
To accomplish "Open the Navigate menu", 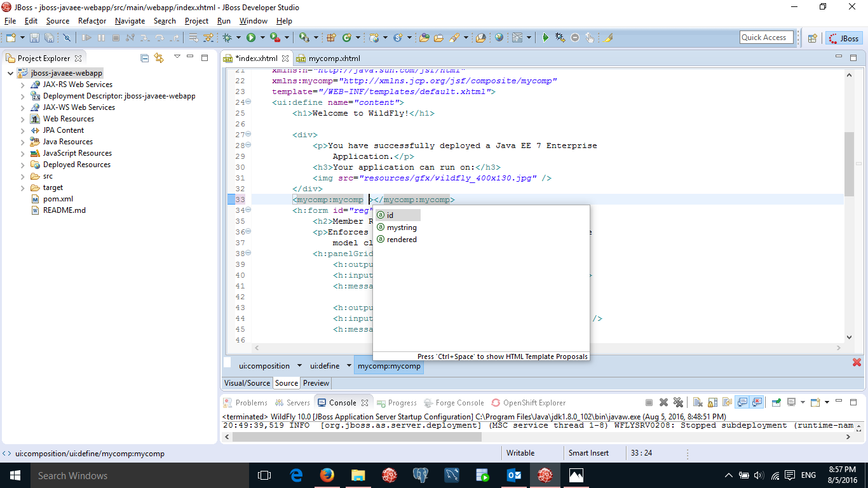I will [130, 21].
